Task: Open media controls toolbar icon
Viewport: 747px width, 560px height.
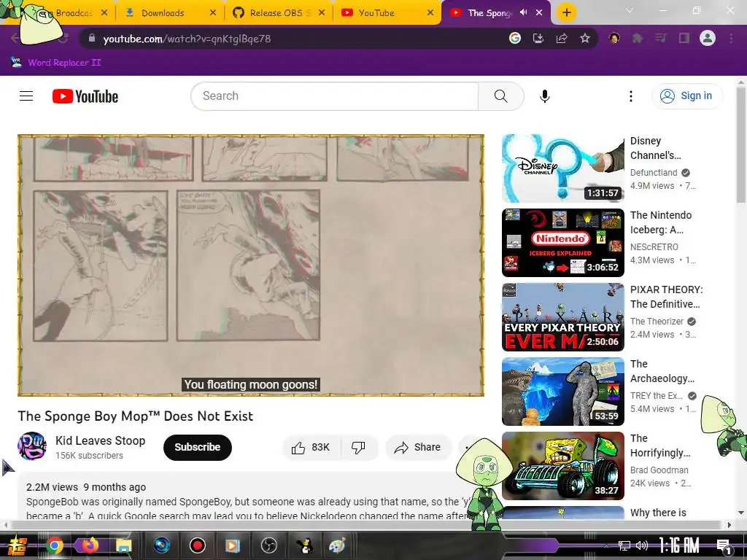Action: point(660,38)
